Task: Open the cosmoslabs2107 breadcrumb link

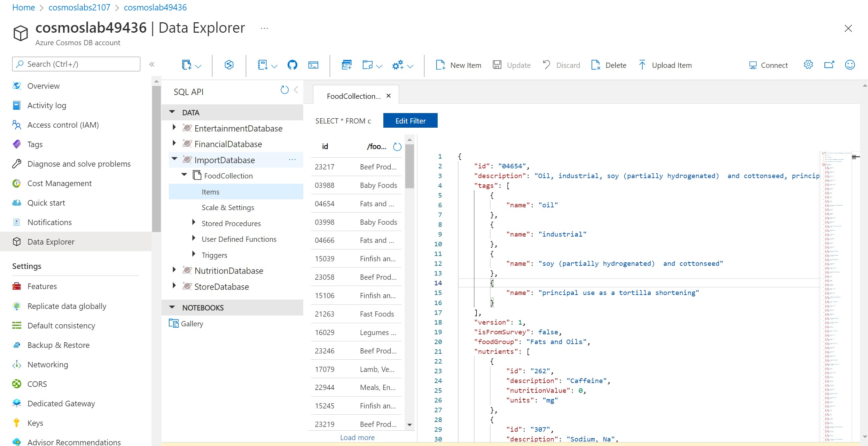Action: pos(79,7)
